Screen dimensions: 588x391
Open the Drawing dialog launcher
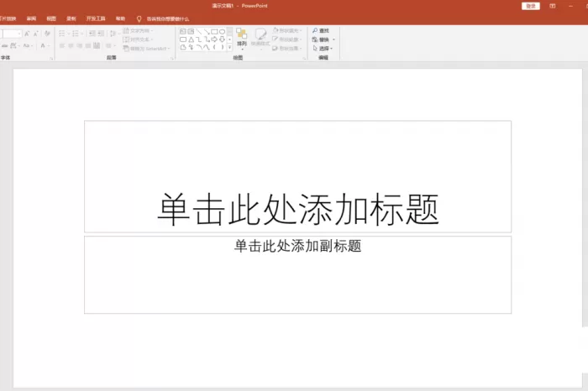[x=304, y=59]
